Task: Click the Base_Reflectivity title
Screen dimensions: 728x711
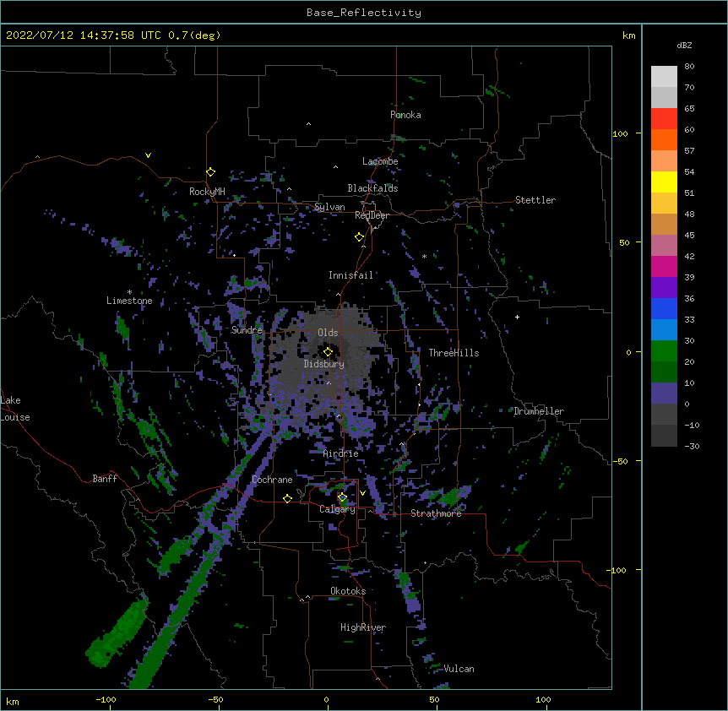Action: click(364, 13)
